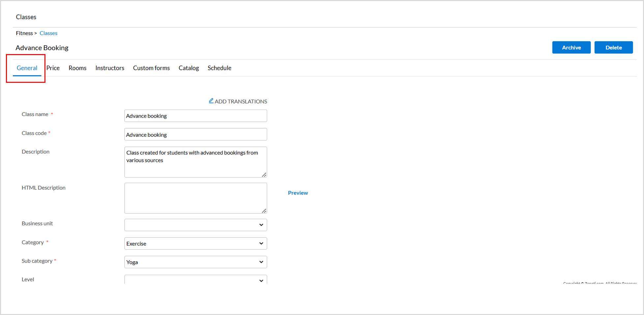Open the Category dropdown showing Exercise
644x315 pixels.
point(196,243)
